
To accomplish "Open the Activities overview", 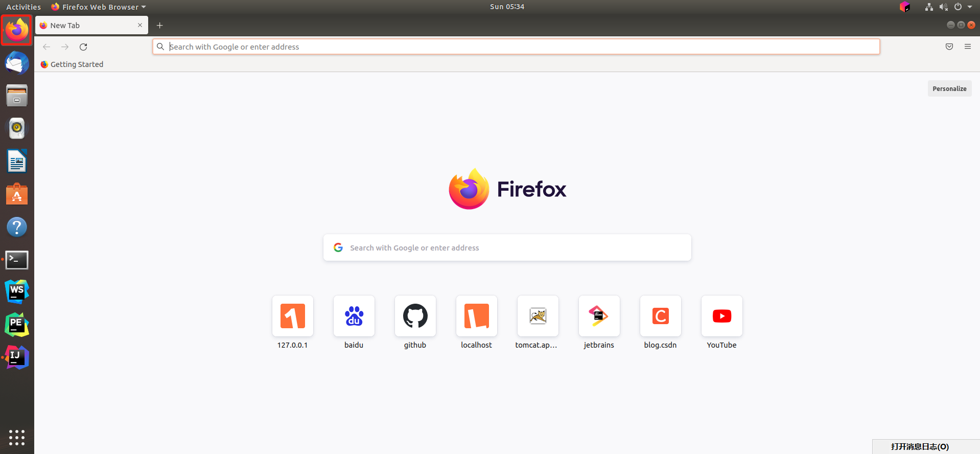I will [24, 7].
